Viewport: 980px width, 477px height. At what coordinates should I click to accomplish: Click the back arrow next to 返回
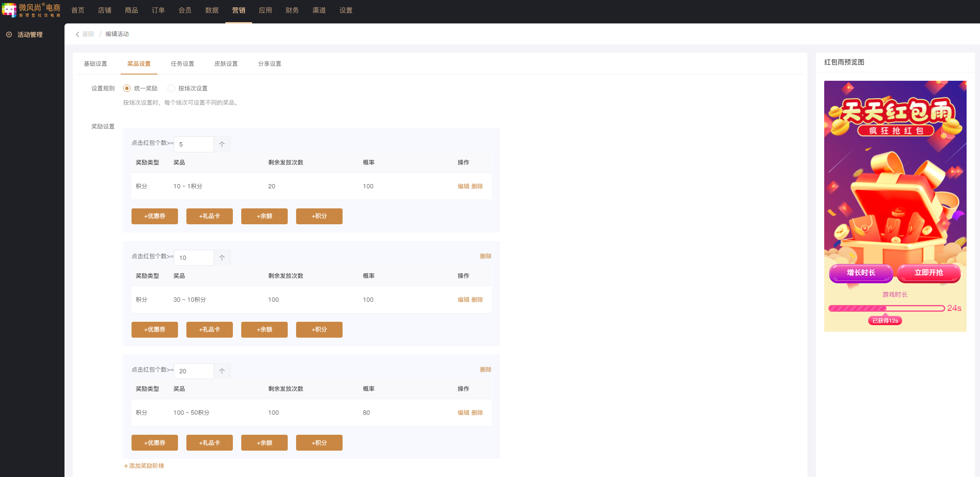tap(77, 34)
